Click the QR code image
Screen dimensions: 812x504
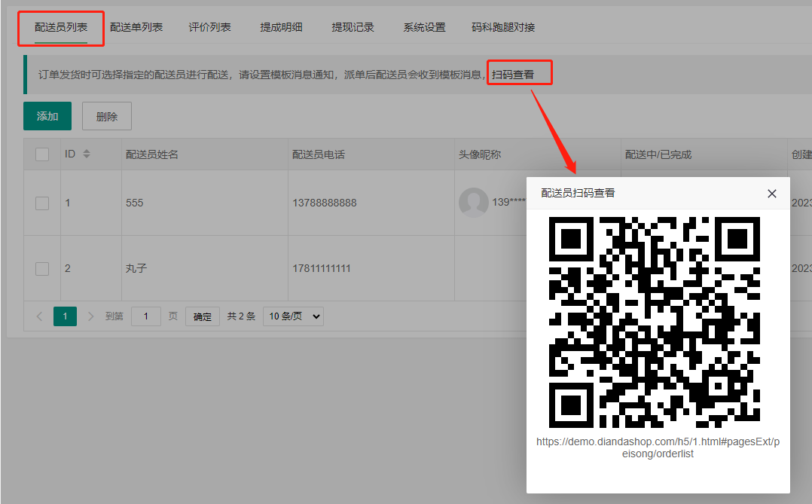coord(654,322)
